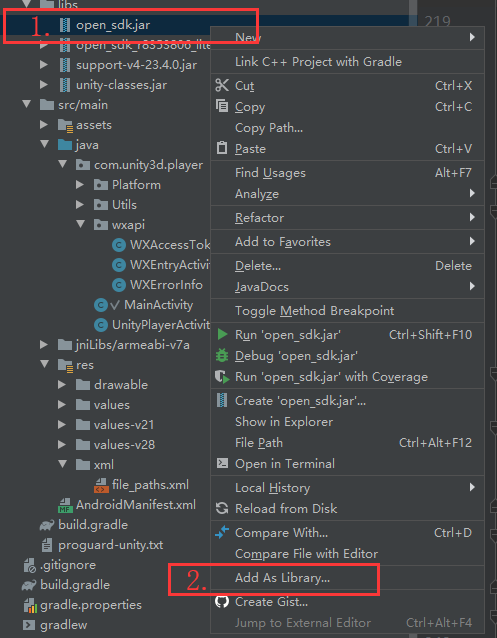Open the JavaDocs submenu

(347, 287)
